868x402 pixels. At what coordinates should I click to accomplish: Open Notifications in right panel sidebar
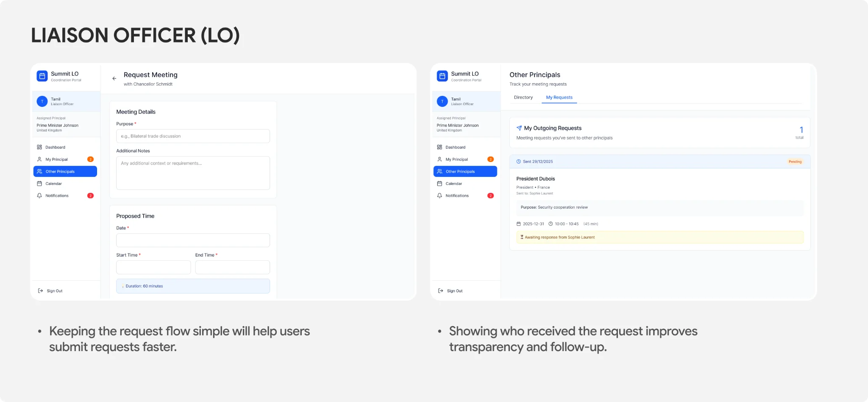click(x=465, y=195)
